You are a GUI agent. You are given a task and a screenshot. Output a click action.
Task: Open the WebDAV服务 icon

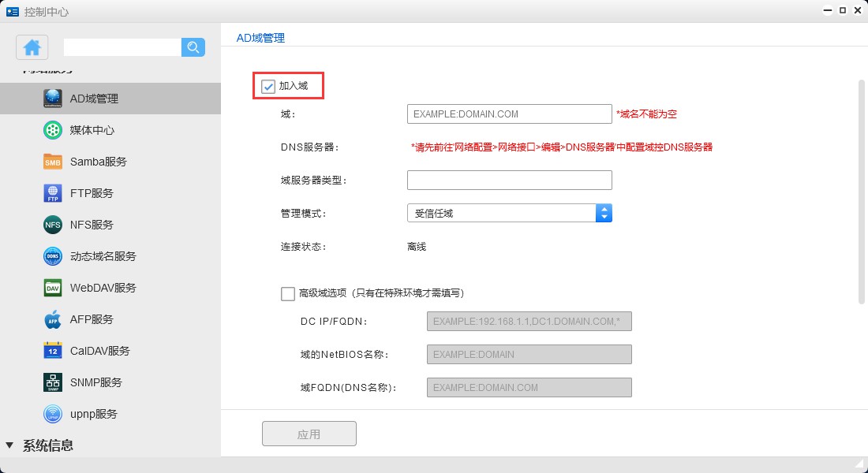coord(53,288)
